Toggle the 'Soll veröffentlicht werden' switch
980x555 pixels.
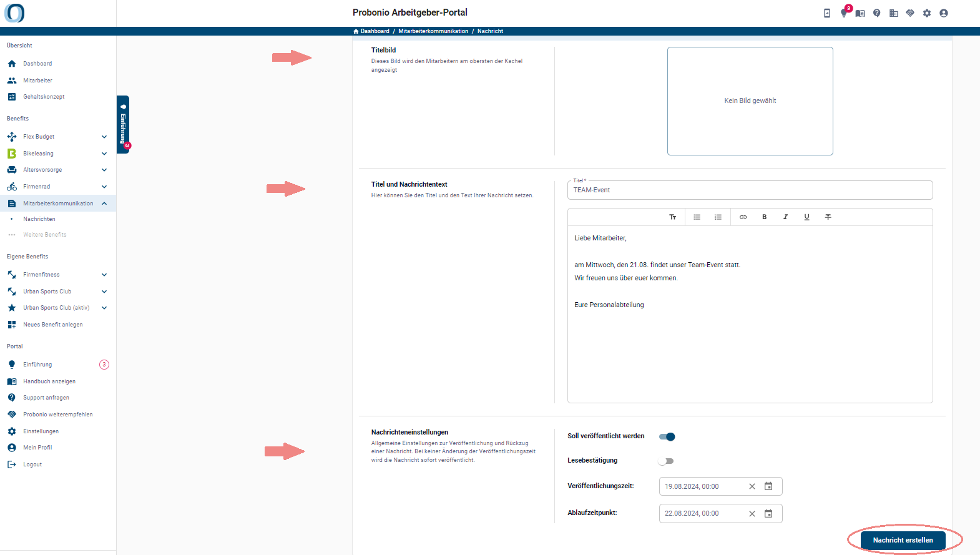click(x=667, y=436)
